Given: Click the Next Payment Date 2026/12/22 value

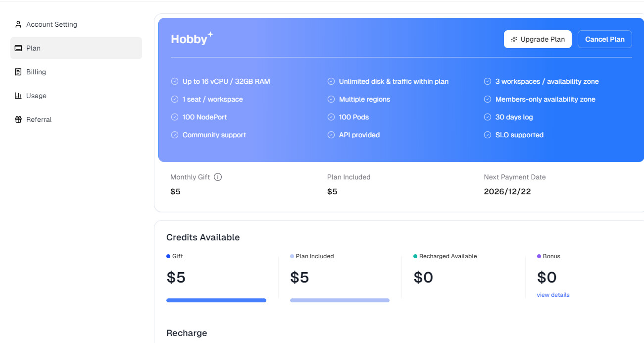Looking at the screenshot, I should point(507,191).
